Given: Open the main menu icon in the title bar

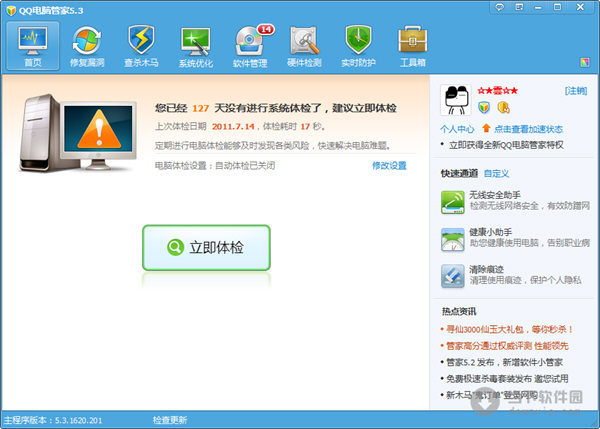Looking at the screenshot, I should pyautogui.click(x=519, y=7).
